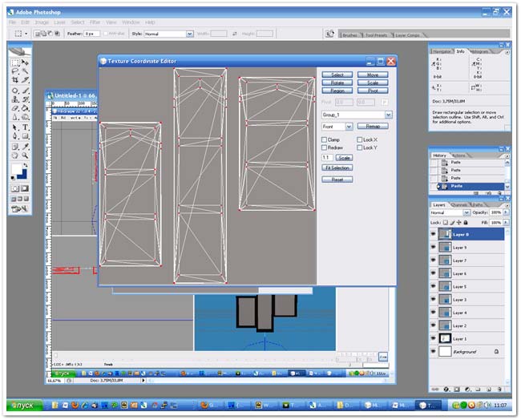Select the Lasso tool
This screenshot has height=420, width=521.
15,72
